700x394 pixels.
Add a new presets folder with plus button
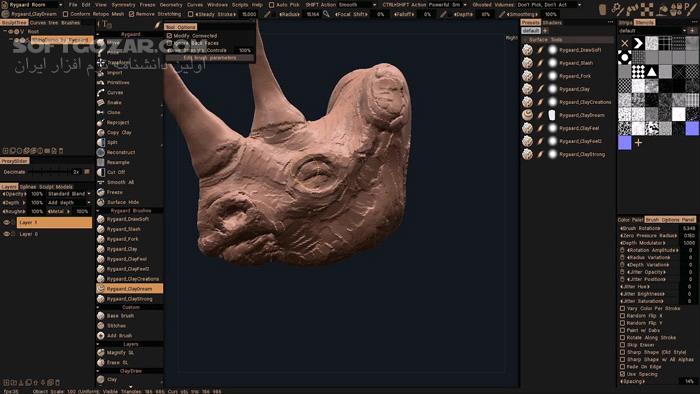pos(546,31)
